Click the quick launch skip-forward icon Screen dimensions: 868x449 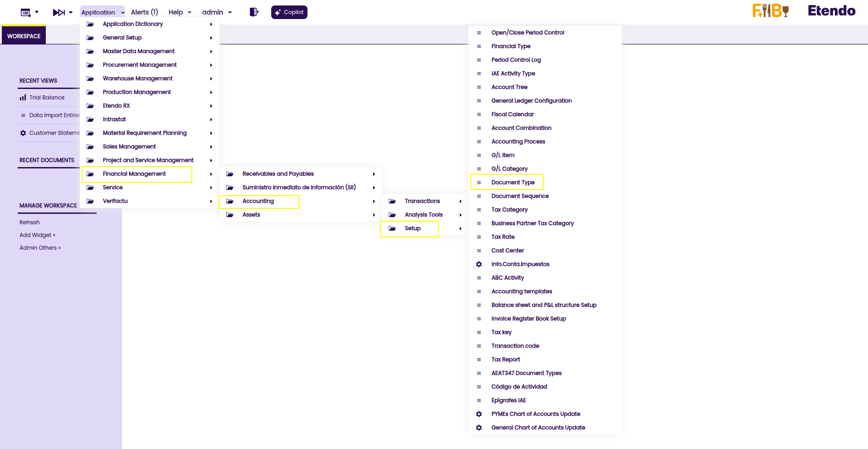pos(59,12)
